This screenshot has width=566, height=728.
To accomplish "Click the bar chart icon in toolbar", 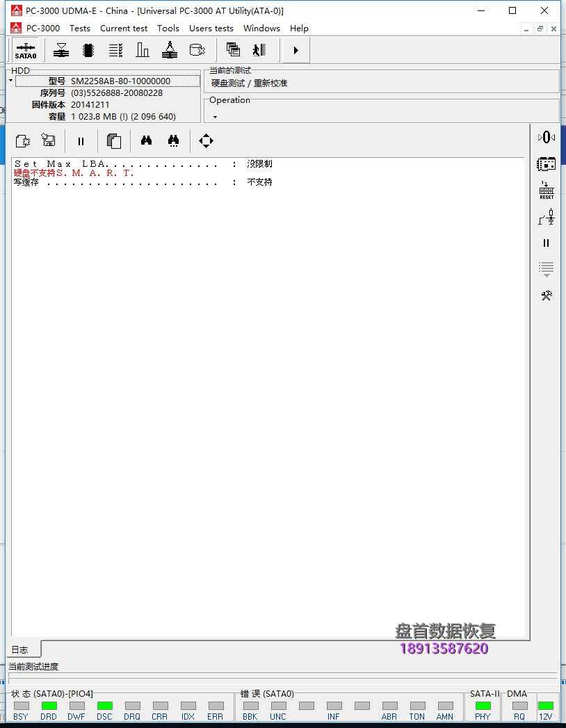I will (143, 50).
